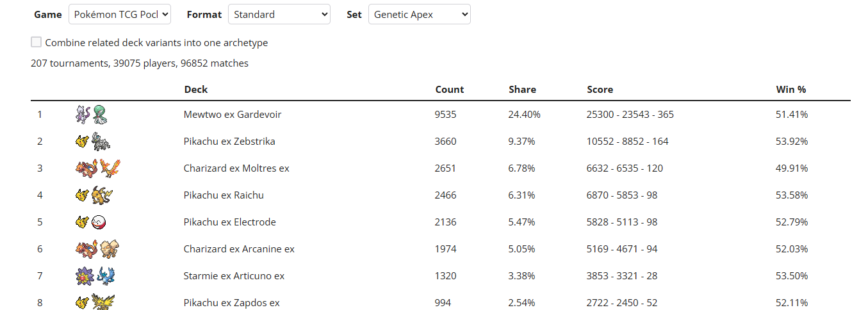This screenshot has height=310, width=868.
Task: Open the Mewtwo ex Gardevoir deck link
Action: pyautogui.click(x=233, y=115)
